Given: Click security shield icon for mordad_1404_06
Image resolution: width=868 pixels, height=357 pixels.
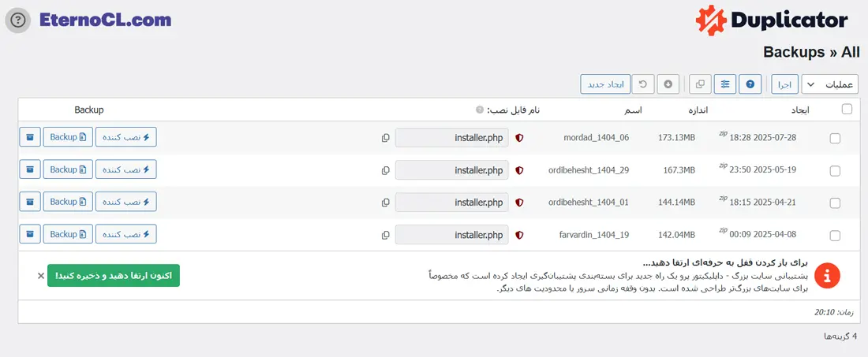Looking at the screenshot, I should (x=518, y=138).
